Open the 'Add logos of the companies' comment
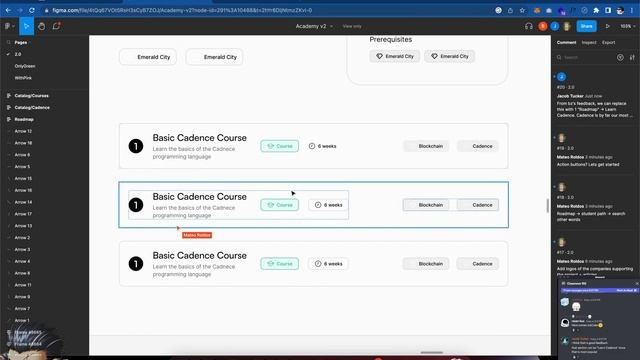The width and height of the screenshot is (640, 360). point(595,256)
